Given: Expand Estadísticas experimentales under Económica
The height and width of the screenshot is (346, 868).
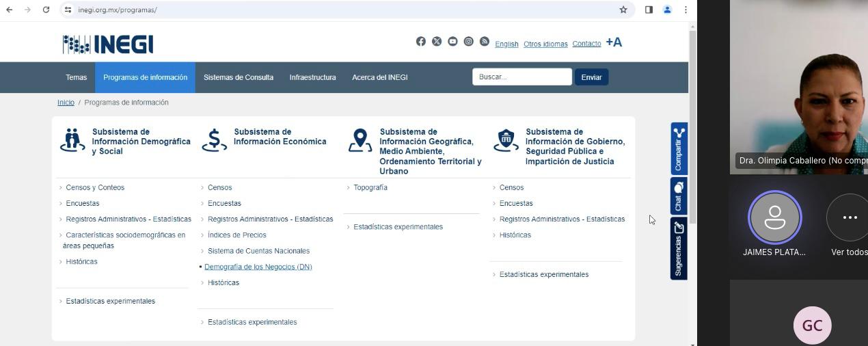Looking at the screenshot, I should pos(252,322).
